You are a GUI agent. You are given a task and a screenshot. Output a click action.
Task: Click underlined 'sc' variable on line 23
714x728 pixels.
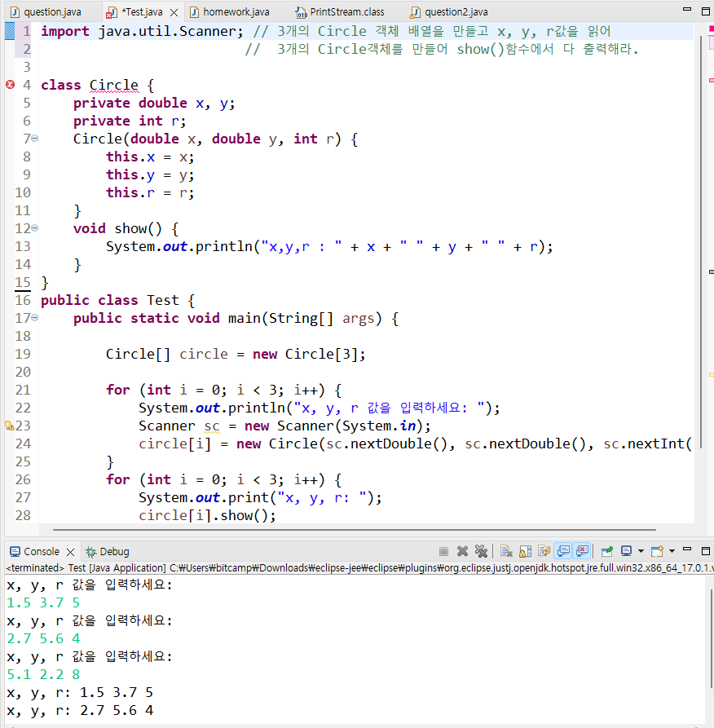click(x=212, y=426)
